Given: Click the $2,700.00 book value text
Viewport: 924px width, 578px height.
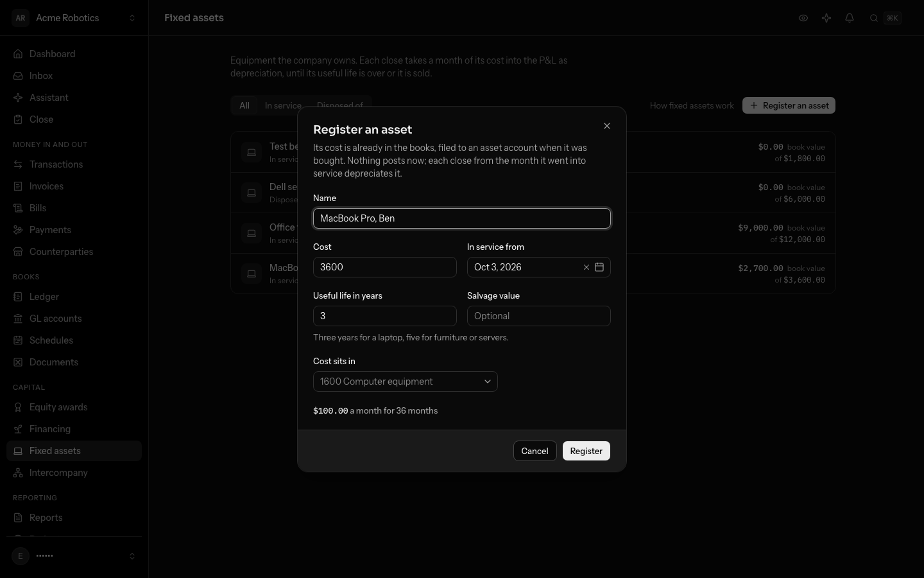Looking at the screenshot, I should pyautogui.click(x=781, y=268).
